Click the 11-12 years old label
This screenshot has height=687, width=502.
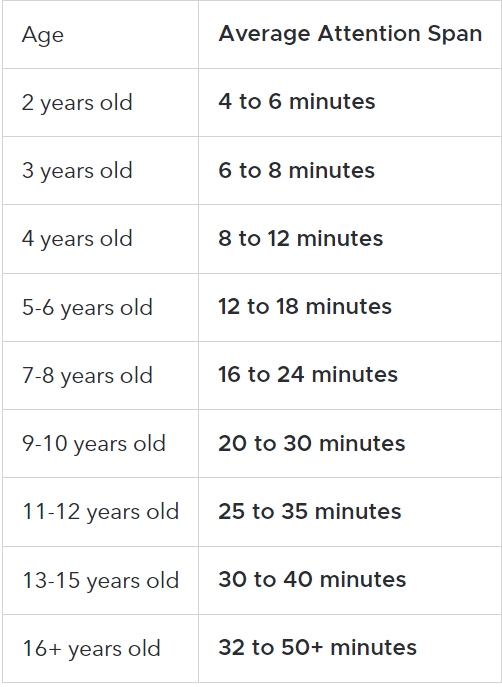click(101, 512)
